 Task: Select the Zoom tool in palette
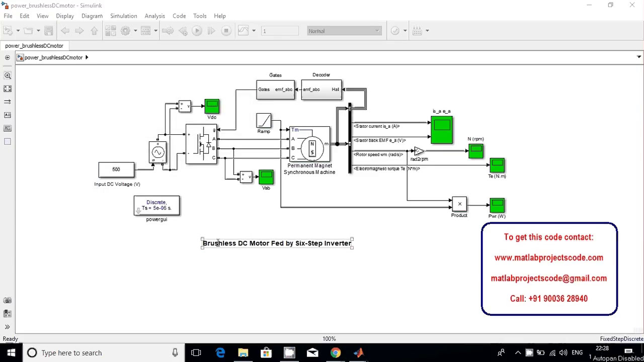coord(8,75)
